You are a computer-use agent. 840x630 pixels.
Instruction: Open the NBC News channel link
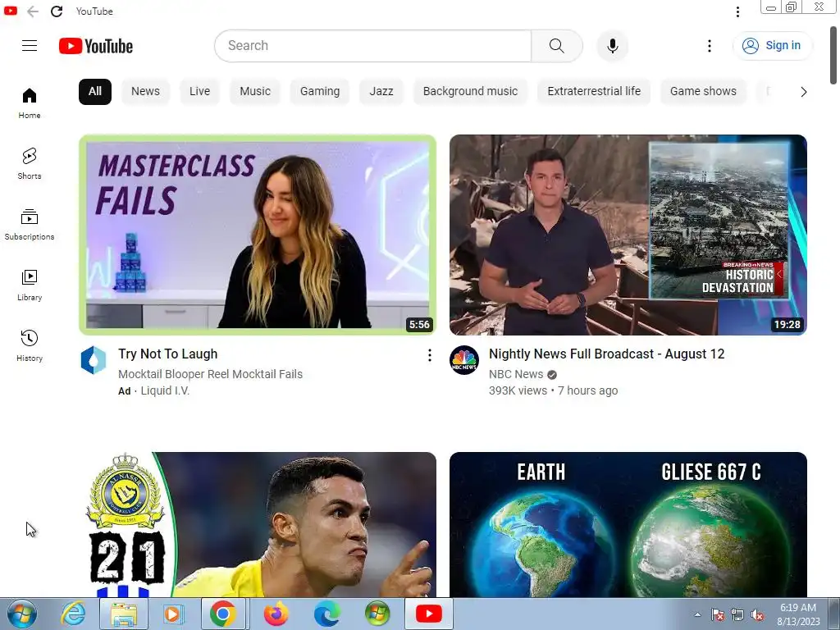tap(516, 374)
